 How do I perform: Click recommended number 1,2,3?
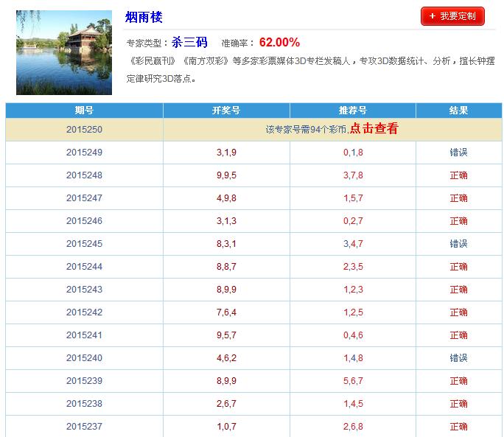click(x=353, y=290)
